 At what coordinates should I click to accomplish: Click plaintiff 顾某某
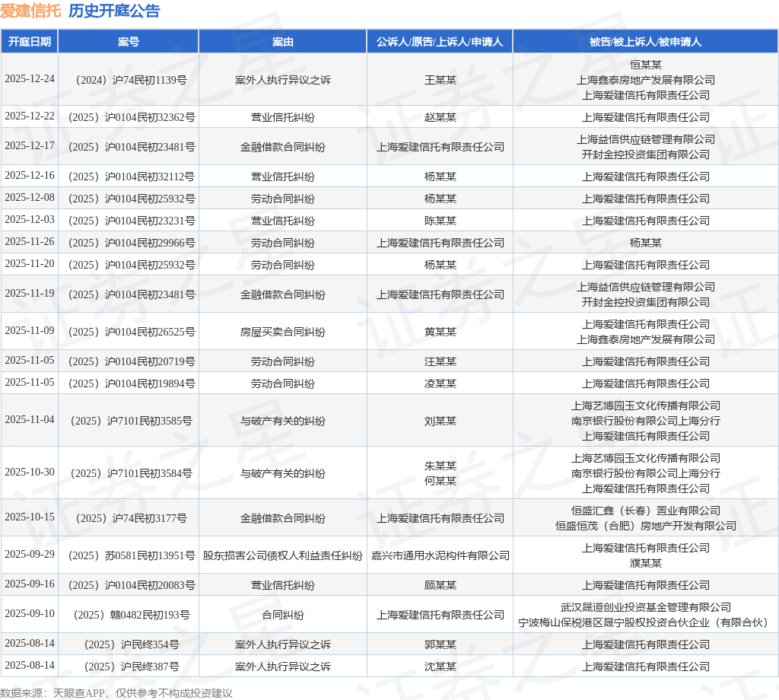(x=440, y=585)
